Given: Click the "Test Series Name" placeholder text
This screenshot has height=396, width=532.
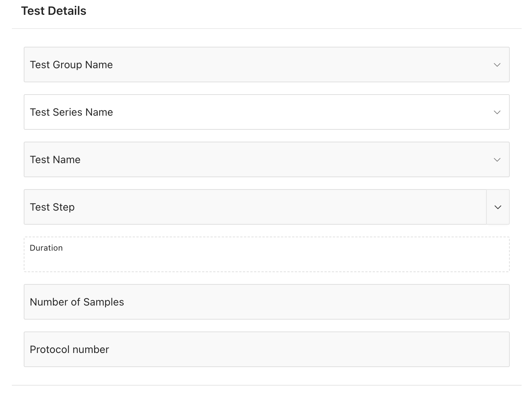Looking at the screenshot, I should click(x=72, y=112).
